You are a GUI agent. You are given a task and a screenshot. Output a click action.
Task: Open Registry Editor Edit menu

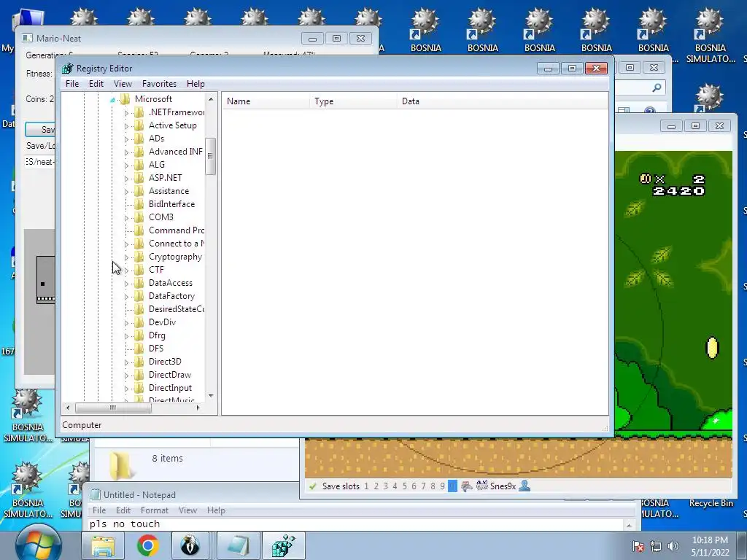coord(96,84)
